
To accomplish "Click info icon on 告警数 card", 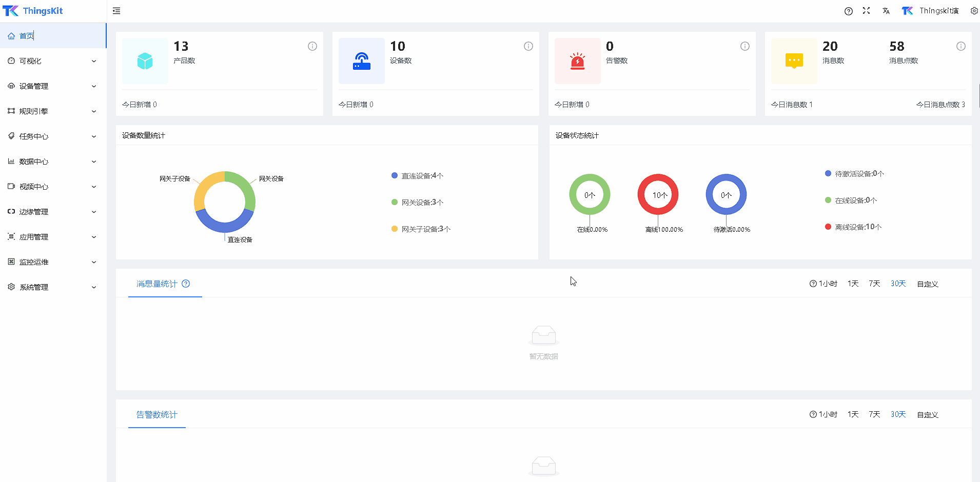I will tap(745, 46).
